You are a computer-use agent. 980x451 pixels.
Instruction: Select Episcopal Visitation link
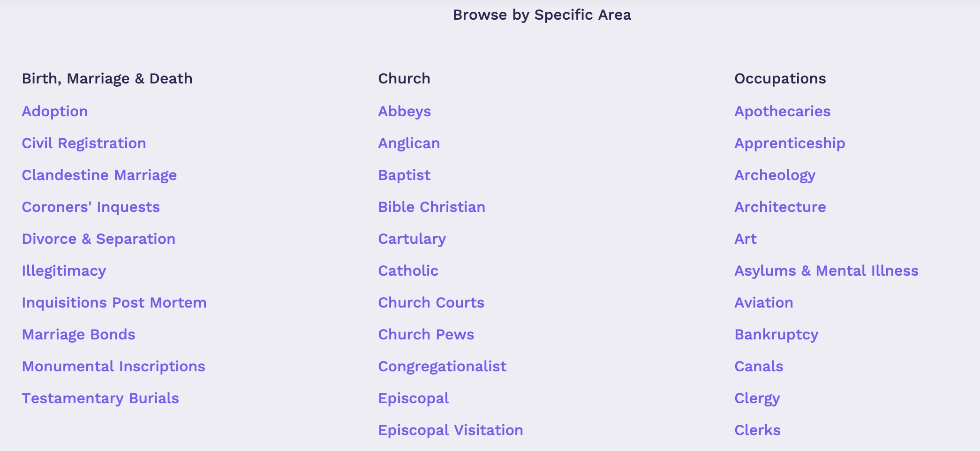(x=450, y=430)
